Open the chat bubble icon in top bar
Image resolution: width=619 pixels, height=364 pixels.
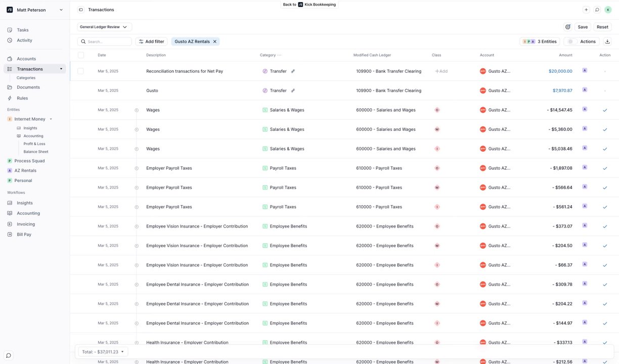click(597, 10)
